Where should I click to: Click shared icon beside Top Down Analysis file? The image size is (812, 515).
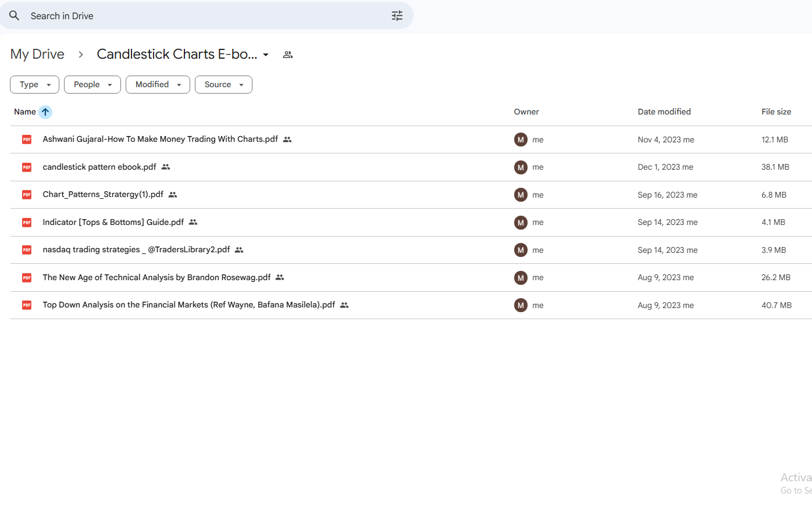(344, 305)
